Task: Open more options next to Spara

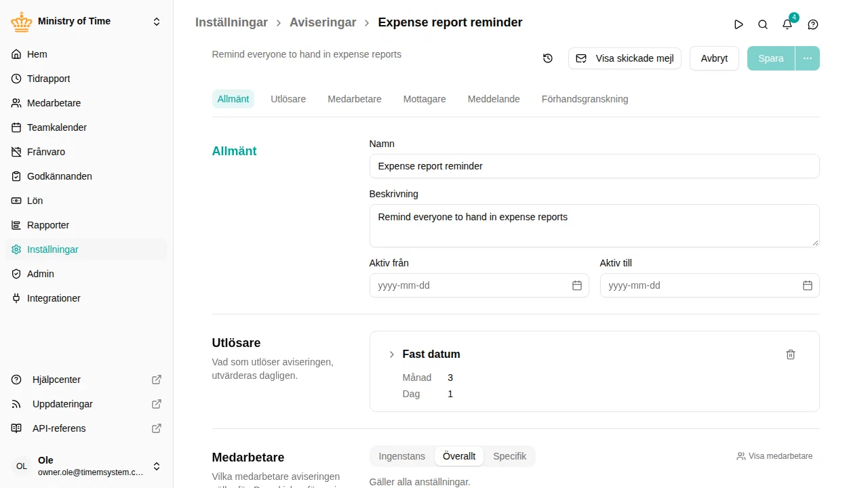Action: [807, 58]
